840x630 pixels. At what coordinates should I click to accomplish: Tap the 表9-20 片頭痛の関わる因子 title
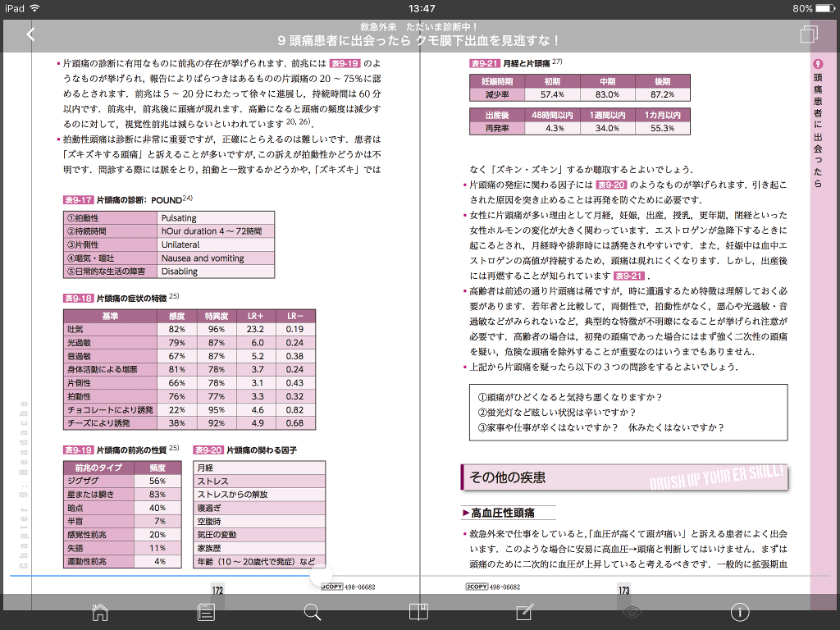click(245, 450)
